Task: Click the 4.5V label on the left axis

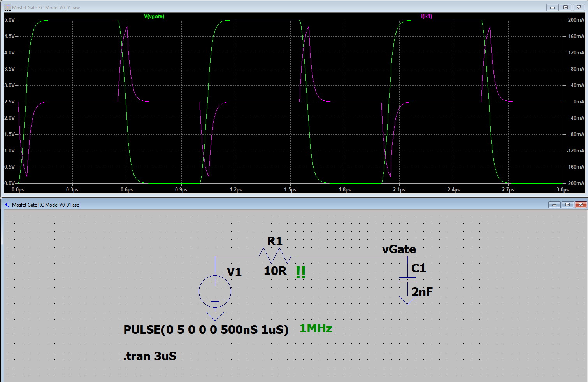Action: pos(9,36)
